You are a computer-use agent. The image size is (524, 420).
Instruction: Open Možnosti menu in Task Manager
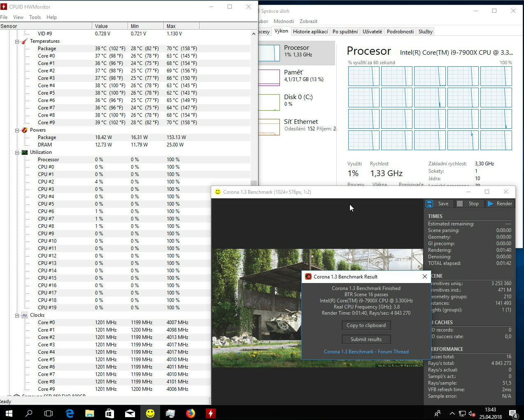coord(284,21)
